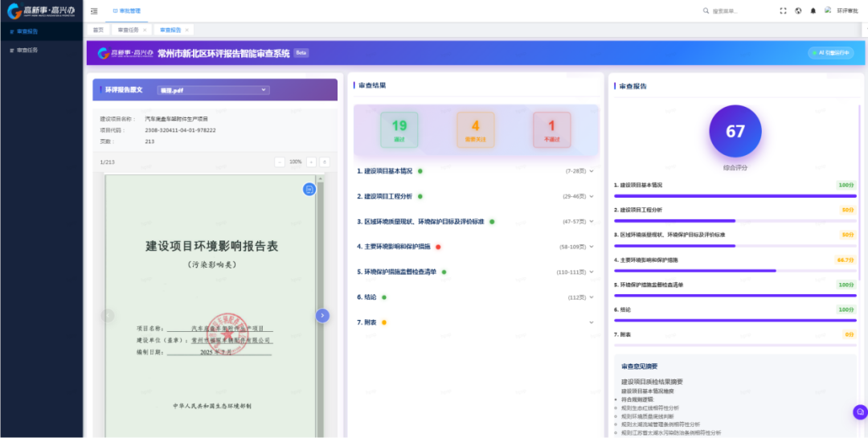
Task: Click the 建设项目工程分析 score progress bar
Action: pos(735,220)
